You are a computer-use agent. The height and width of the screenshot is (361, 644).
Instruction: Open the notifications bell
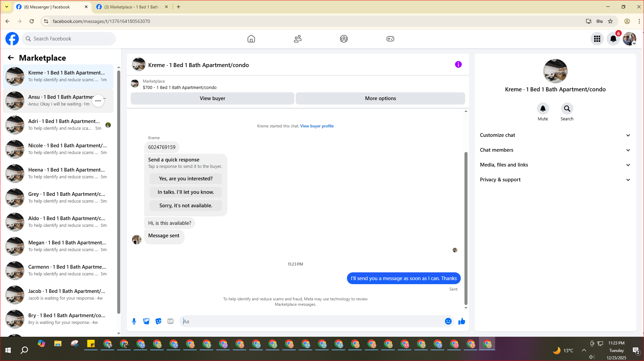(x=613, y=39)
